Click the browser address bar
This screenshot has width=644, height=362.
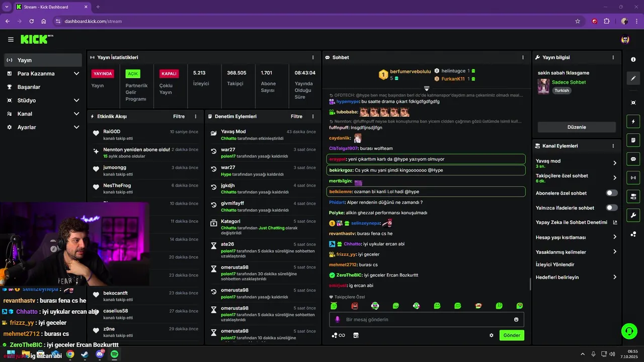pos(317,21)
